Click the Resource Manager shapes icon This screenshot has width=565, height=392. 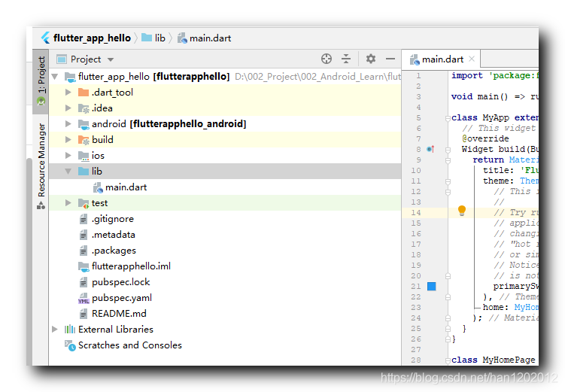pyautogui.click(x=41, y=205)
